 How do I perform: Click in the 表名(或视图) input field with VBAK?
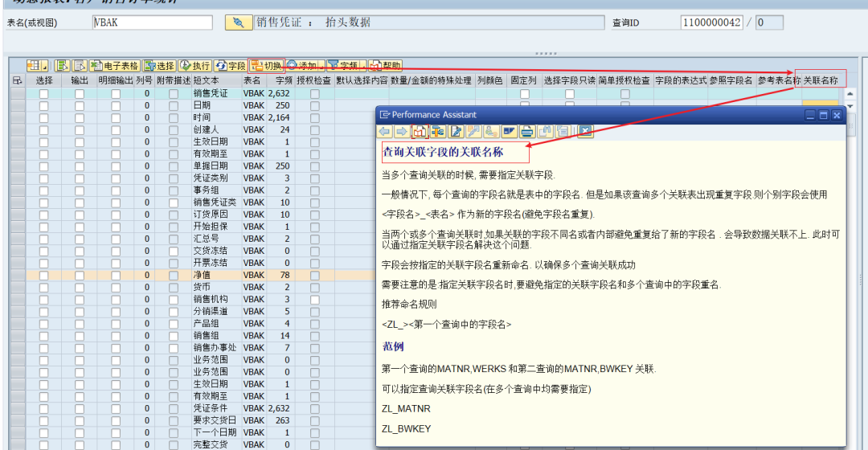point(153,22)
